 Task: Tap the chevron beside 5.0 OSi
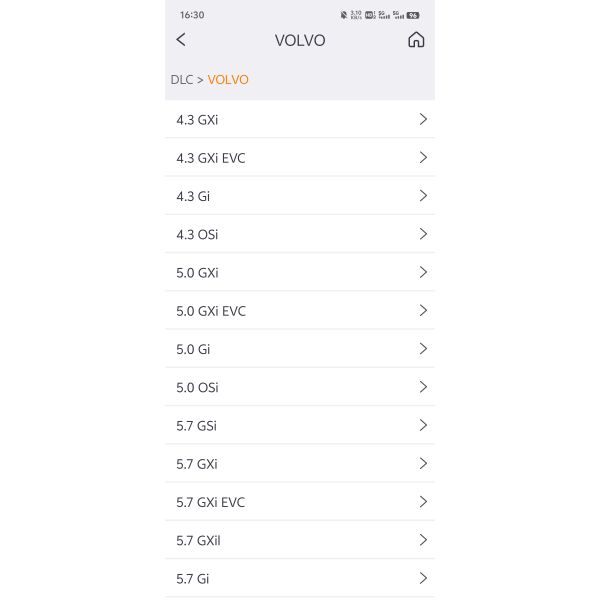coord(423,387)
